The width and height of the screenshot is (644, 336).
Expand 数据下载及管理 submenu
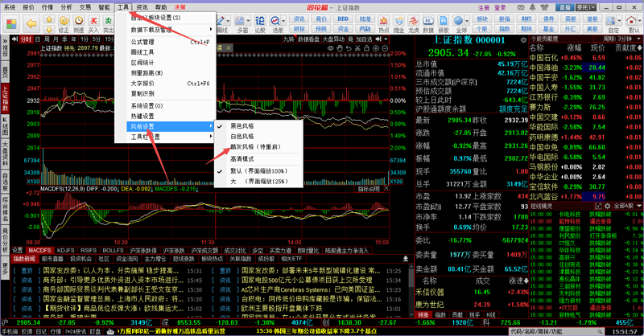click(x=171, y=30)
